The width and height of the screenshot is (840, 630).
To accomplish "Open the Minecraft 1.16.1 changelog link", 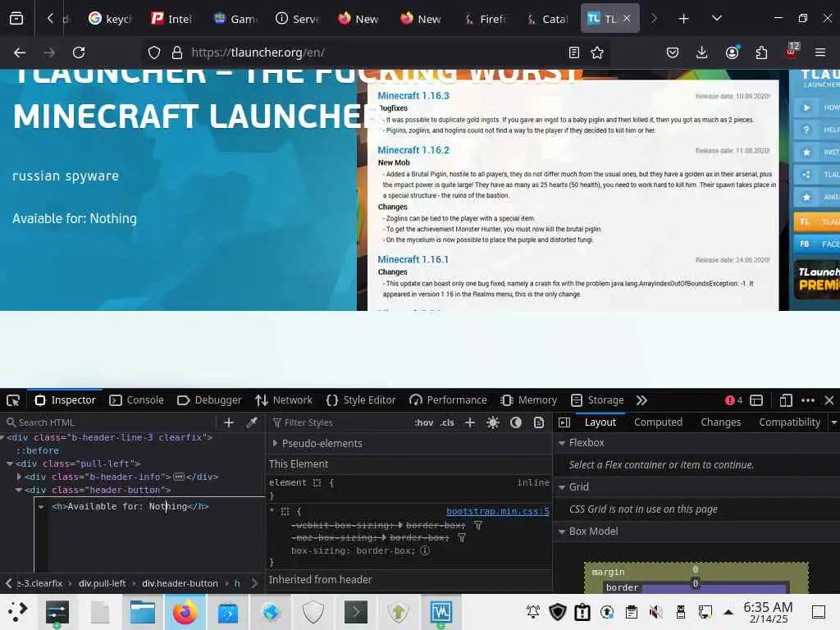I will point(413,260).
